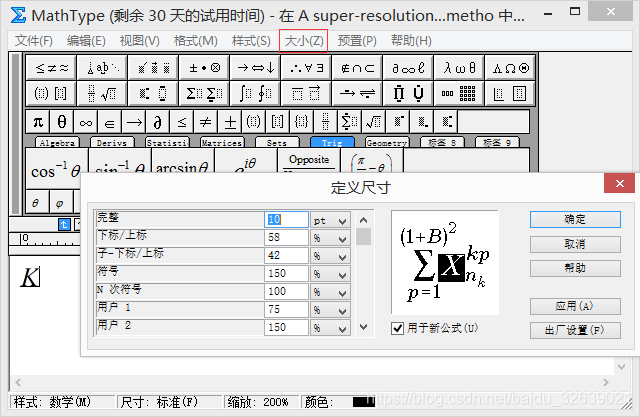Click the 取消 button
Viewport: 640px width, 417px height.
click(575, 244)
